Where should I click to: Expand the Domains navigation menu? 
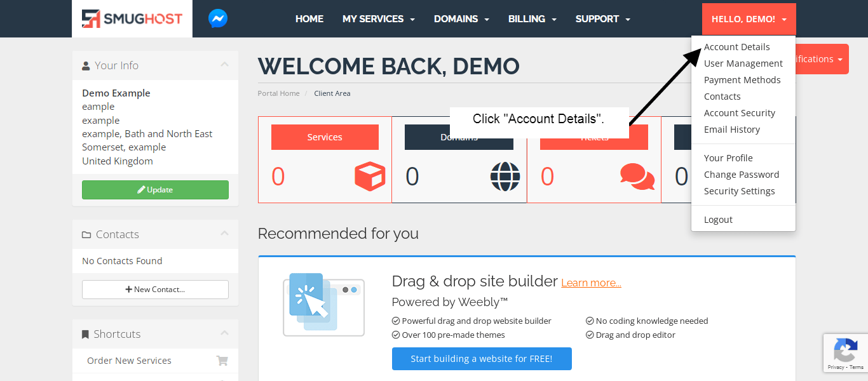point(461,19)
